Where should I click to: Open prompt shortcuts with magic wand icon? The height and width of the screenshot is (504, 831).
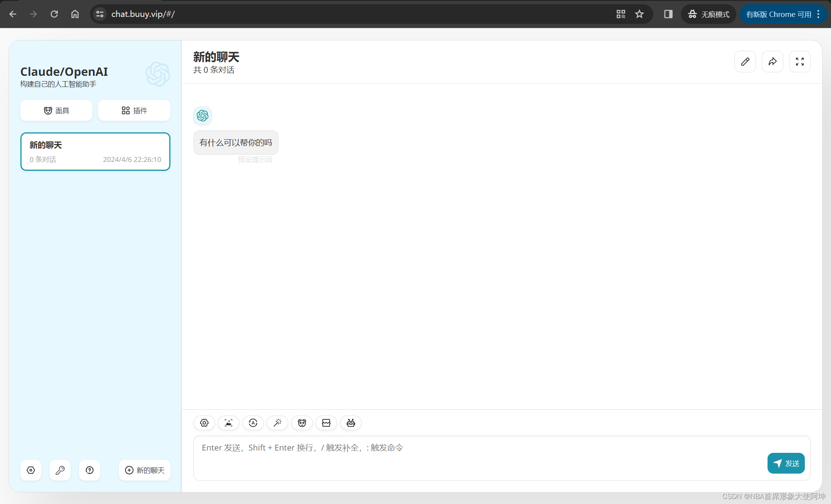[x=277, y=423]
